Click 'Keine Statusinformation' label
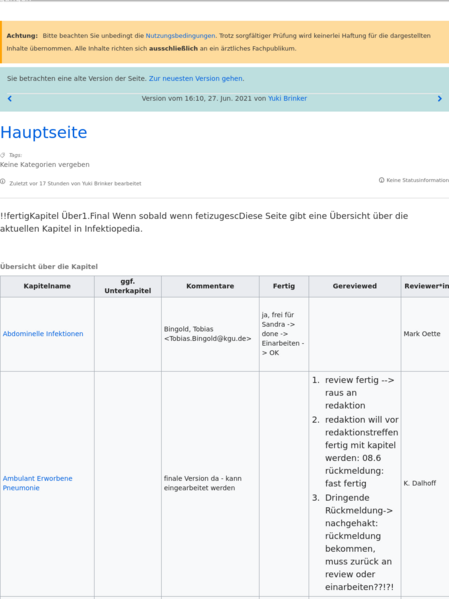This screenshot has height=599, width=449. click(418, 180)
